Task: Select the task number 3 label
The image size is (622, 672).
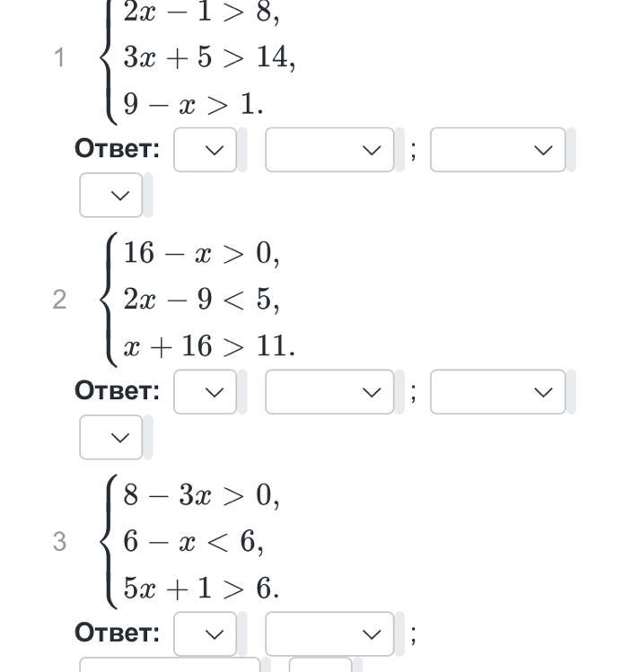Action: coord(59,541)
